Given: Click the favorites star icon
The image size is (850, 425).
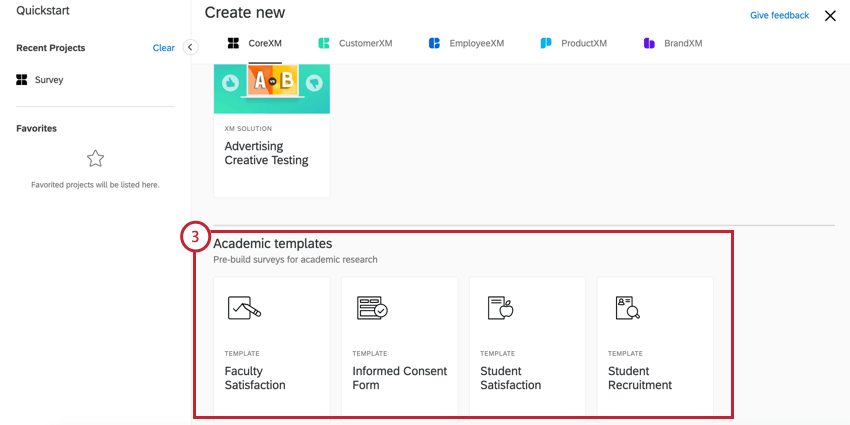Looking at the screenshot, I should coord(95,158).
